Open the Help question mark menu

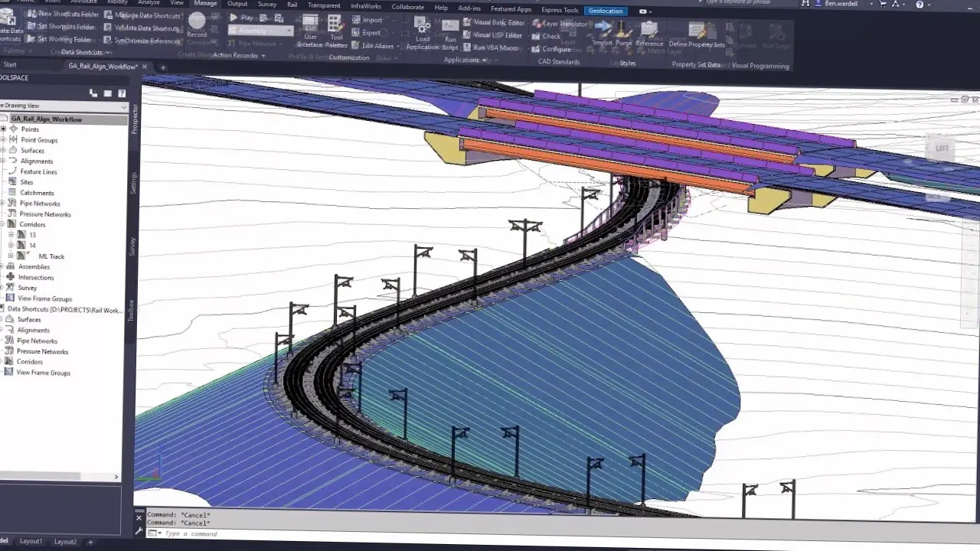(920, 5)
